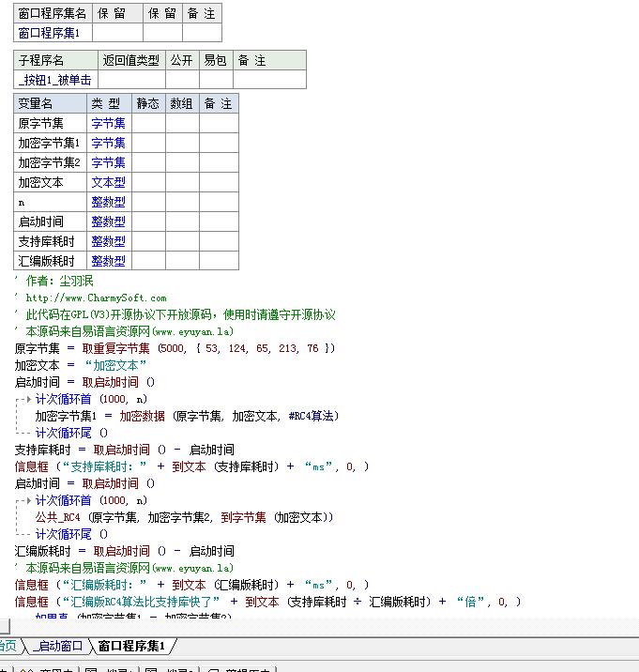Click the 到字节集 command
Viewport: 639px width, 672px height.
[x=243, y=517]
